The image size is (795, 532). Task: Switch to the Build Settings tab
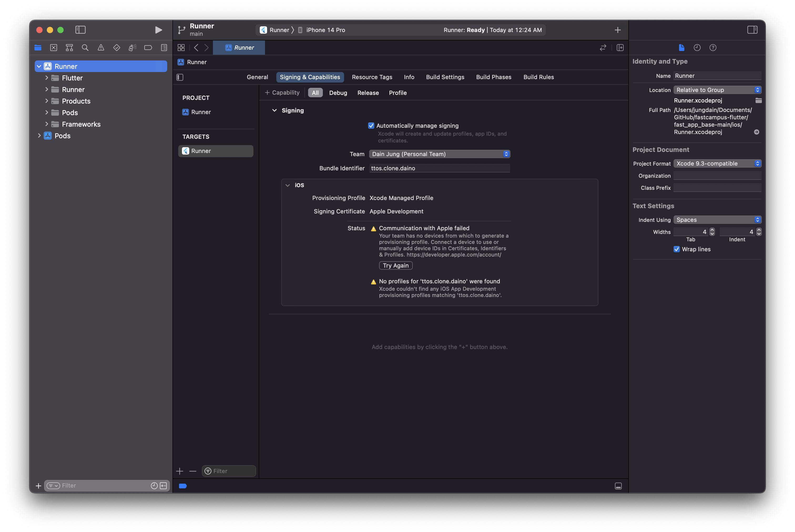coord(445,77)
